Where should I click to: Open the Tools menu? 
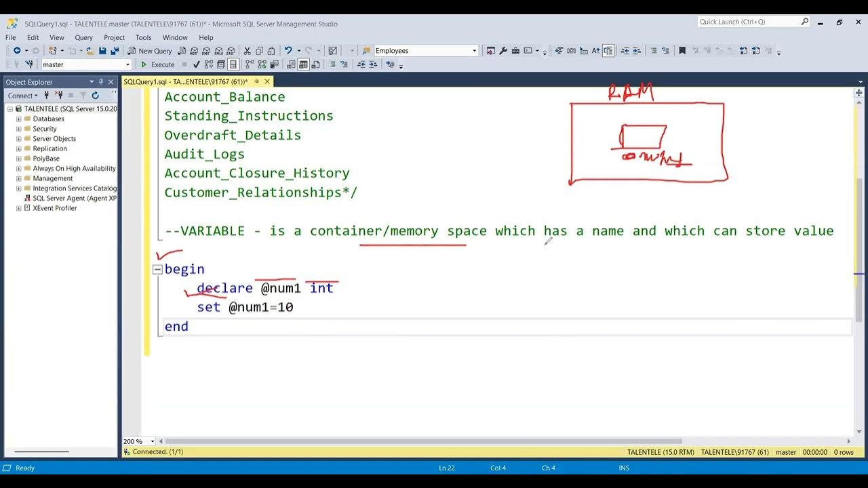pos(143,37)
